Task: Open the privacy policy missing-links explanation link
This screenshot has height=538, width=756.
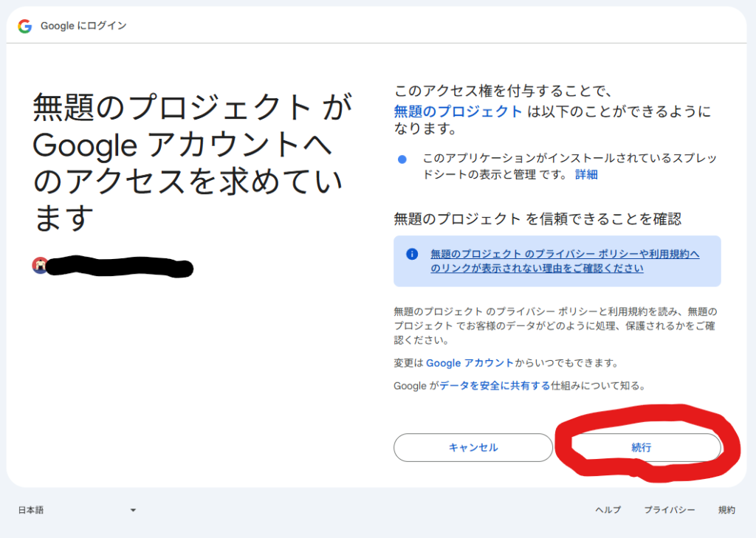Action: [x=564, y=261]
